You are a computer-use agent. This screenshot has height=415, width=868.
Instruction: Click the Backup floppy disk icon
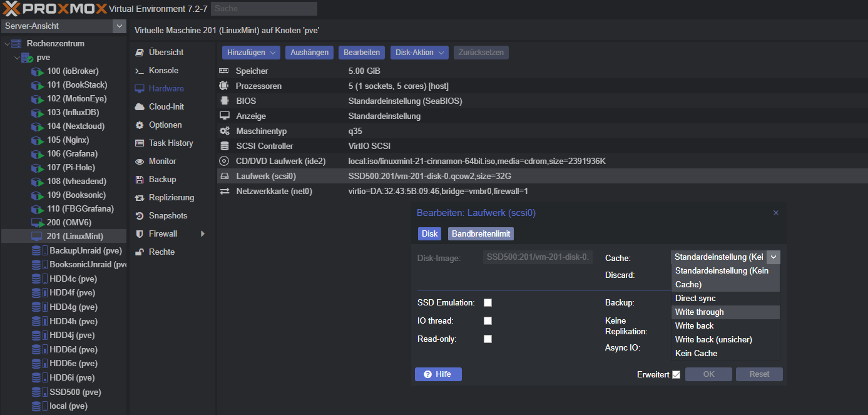click(x=140, y=180)
